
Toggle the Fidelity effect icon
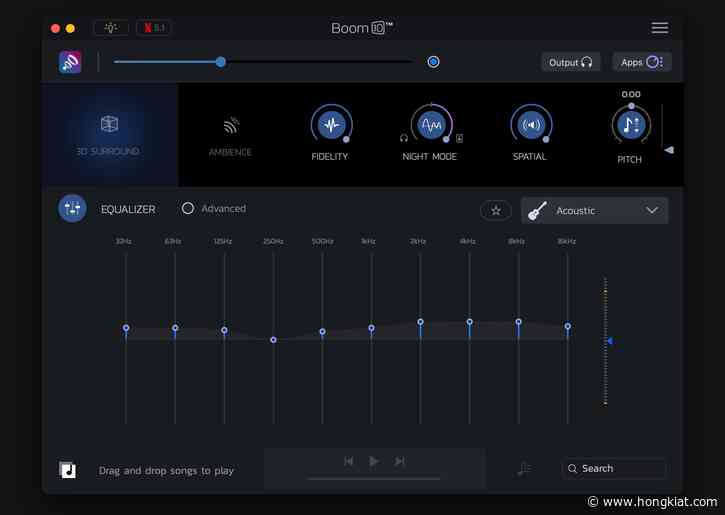click(x=331, y=124)
